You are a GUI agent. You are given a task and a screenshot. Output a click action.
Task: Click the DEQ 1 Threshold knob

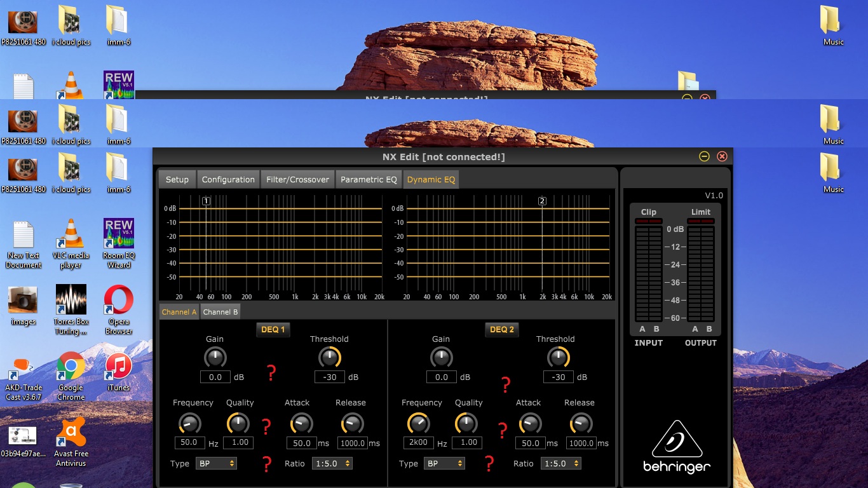[329, 358]
